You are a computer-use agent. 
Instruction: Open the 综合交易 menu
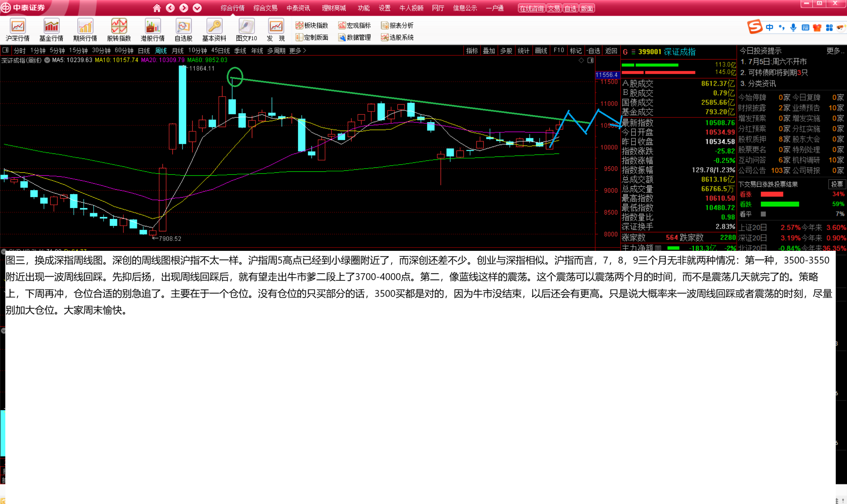[265, 8]
